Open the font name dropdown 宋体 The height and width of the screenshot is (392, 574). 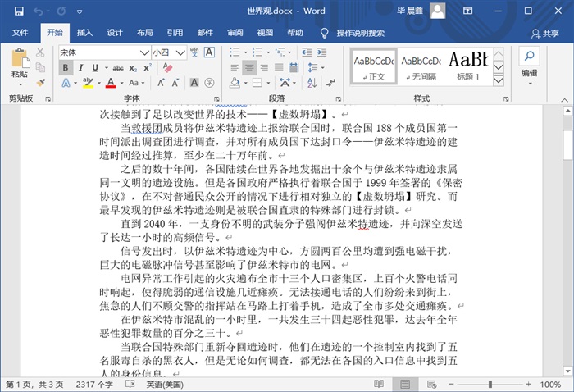coord(144,52)
